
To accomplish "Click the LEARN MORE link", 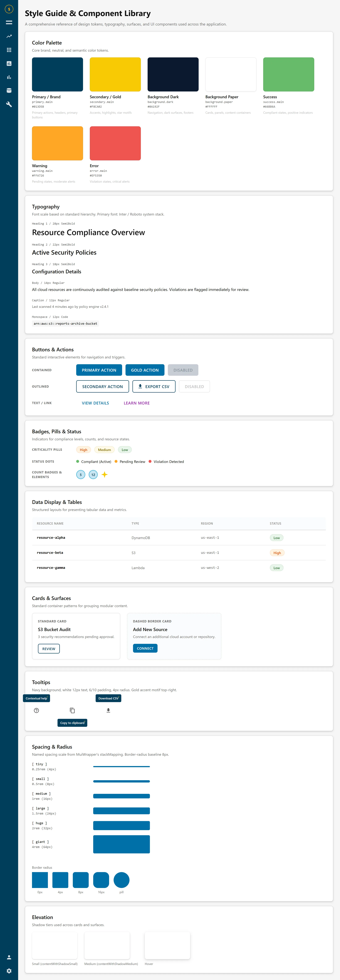I will coord(136,403).
